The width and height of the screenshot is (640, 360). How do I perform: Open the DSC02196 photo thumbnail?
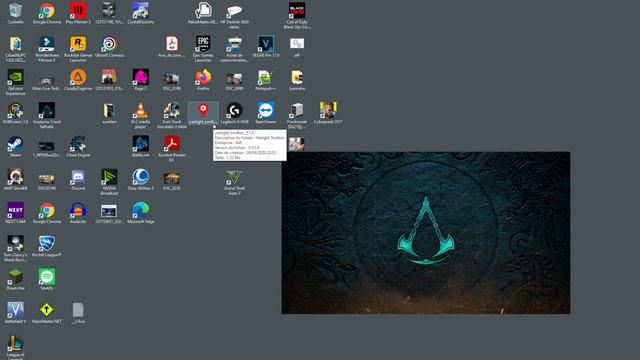tap(47, 180)
